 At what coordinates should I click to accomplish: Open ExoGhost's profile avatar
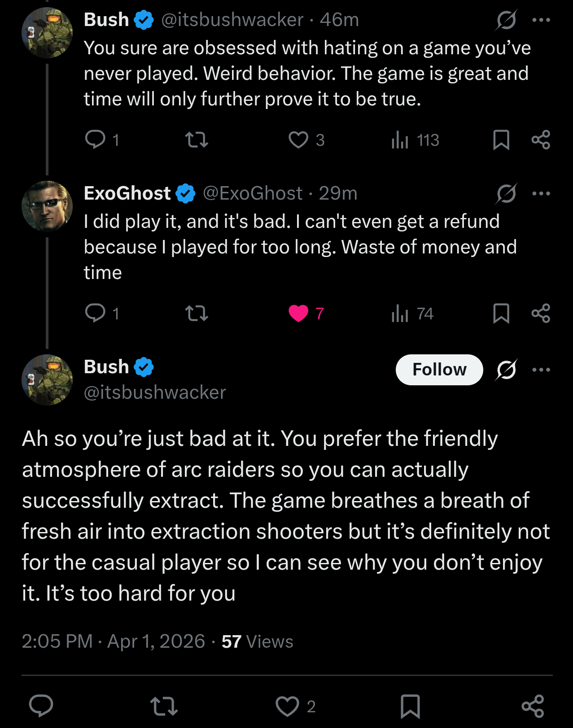47,206
